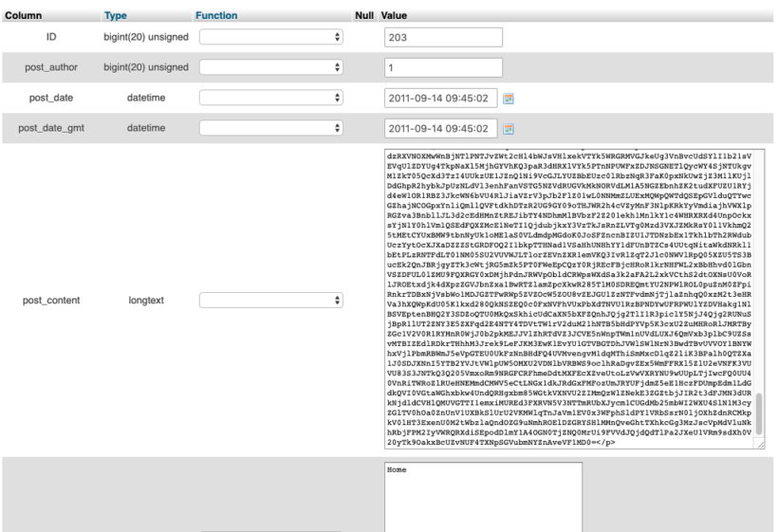
Task: Click the post_content column label
Action: (51, 300)
